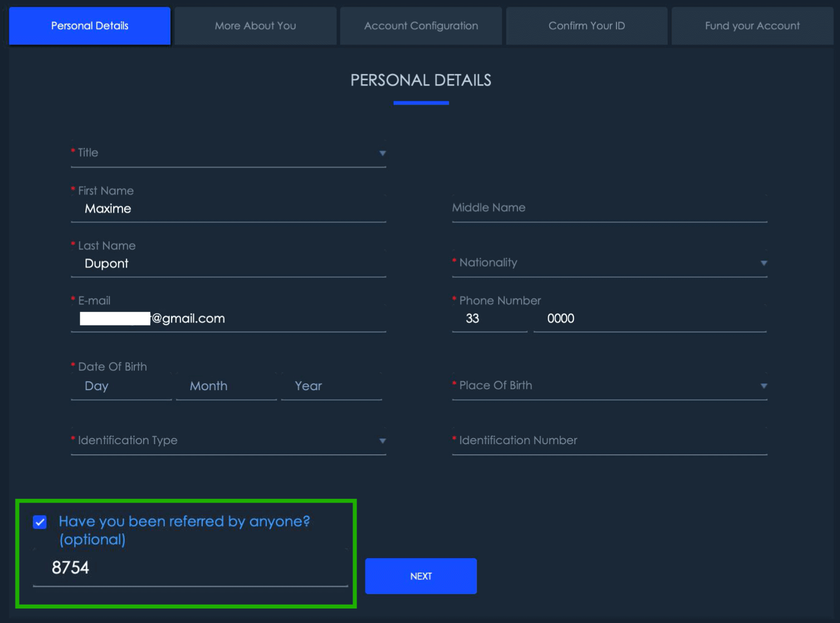Click the referral code field showing 8754
840x623 pixels.
(189, 568)
